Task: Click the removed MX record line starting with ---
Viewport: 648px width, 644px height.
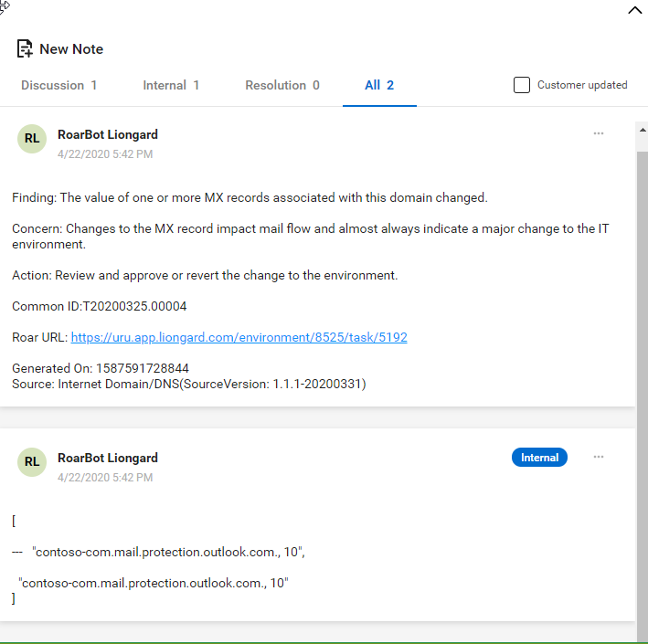Action: [x=159, y=553]
